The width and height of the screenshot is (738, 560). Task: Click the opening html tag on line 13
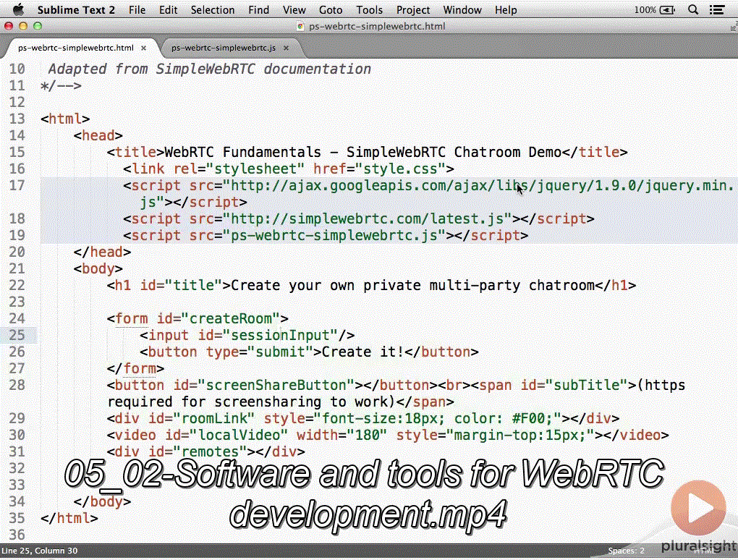tap(65, 119)
